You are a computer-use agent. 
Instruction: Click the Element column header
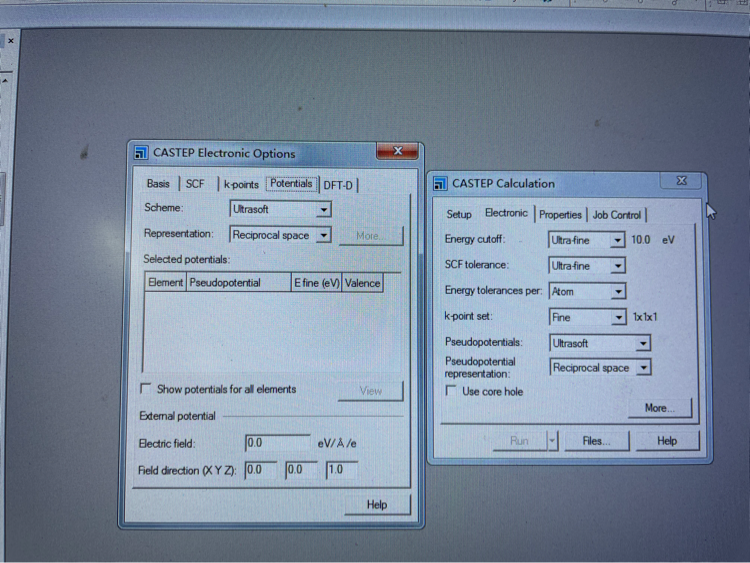(165, 283)
